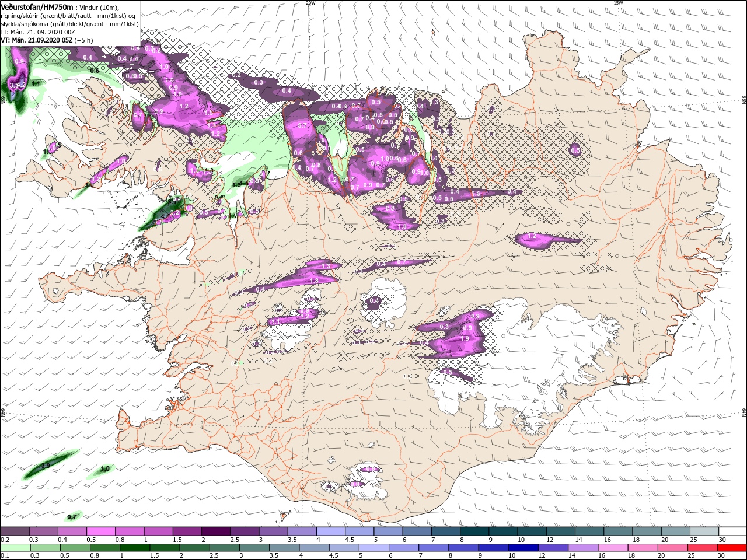
Task: Pick the lavender 4.5 snow legend swatch
Action: 359,532
